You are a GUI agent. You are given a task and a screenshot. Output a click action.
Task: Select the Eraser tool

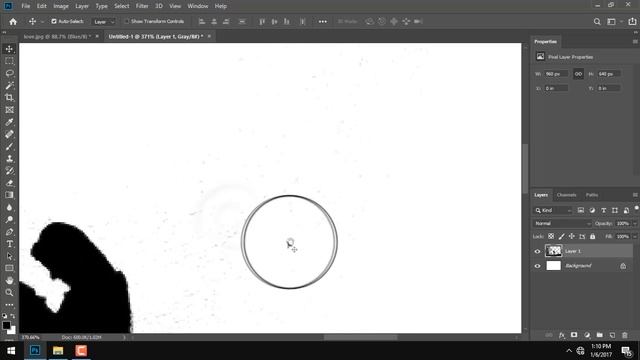(x=9, y=183)
